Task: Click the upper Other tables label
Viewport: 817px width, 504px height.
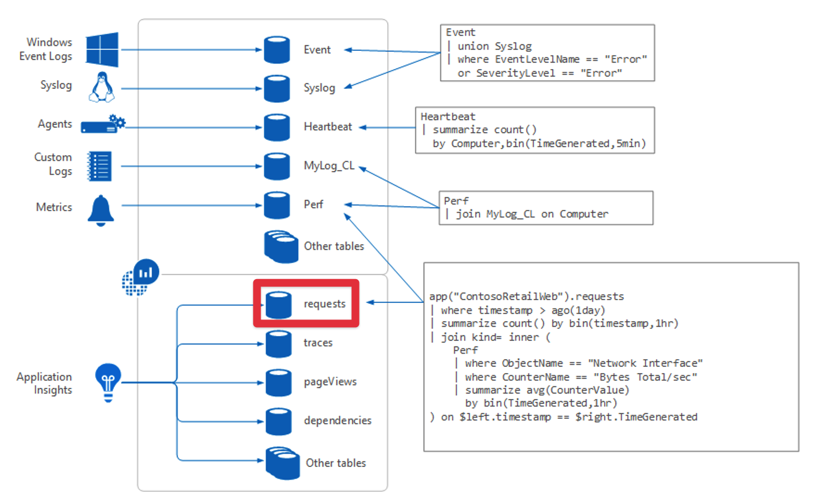Action: point(334,246)
